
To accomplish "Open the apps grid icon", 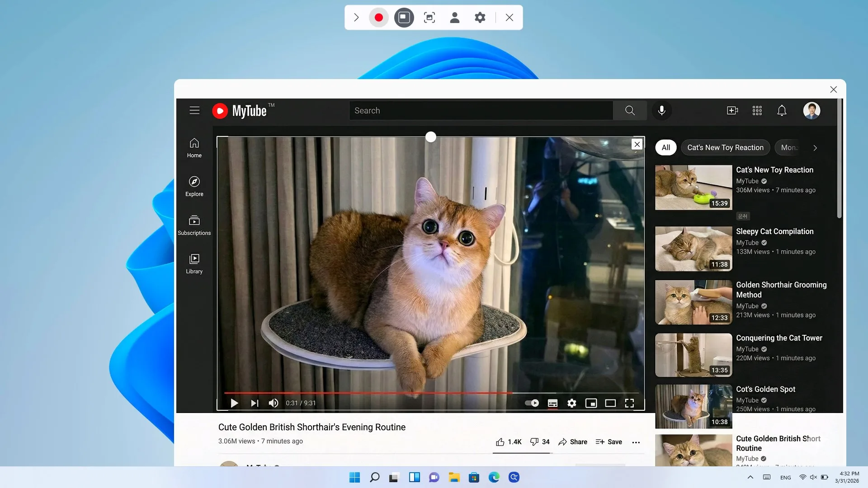I will point(757,111).
